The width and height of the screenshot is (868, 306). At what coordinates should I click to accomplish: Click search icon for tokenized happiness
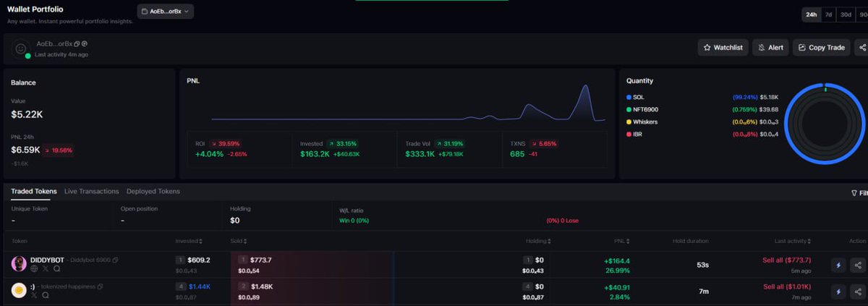[45, 295]
